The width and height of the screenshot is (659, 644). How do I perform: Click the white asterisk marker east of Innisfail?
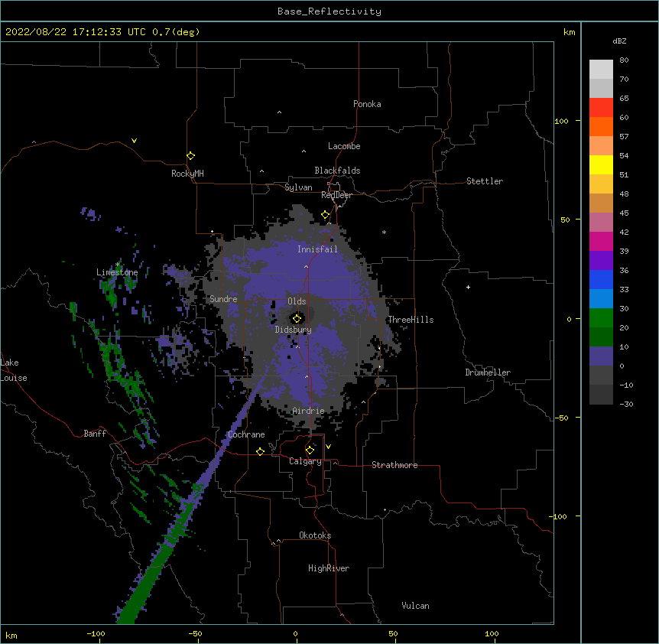tap(384, 232)
